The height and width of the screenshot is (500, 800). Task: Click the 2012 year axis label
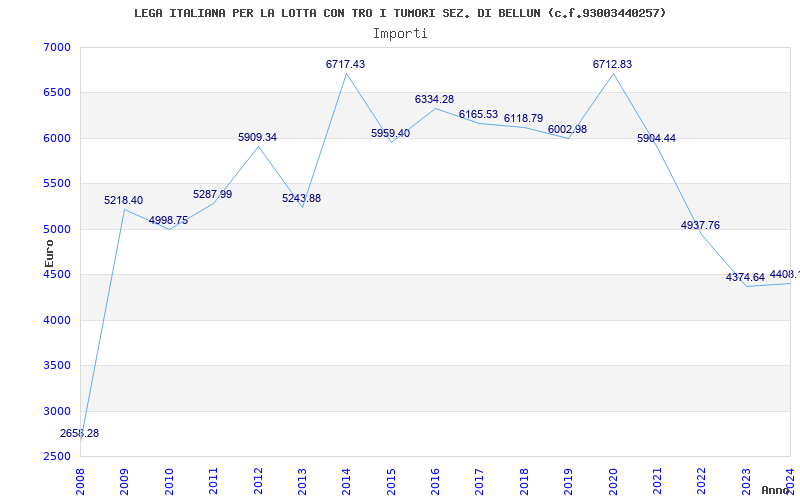pyautogui.click(x=258, y=481)
